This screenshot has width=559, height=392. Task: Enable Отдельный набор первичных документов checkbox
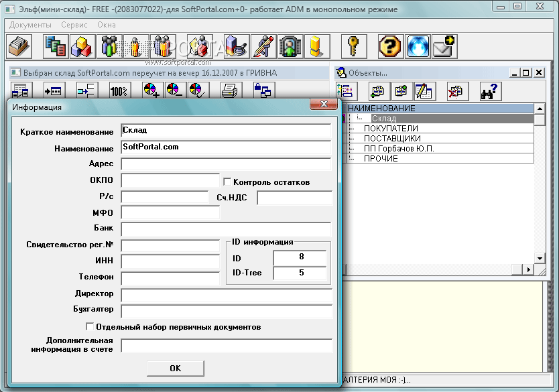coord(90,326)
